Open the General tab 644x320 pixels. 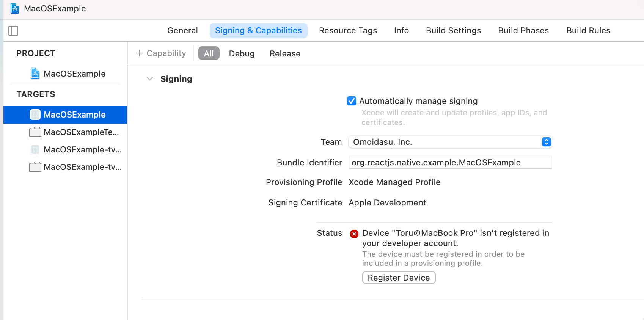182,31
